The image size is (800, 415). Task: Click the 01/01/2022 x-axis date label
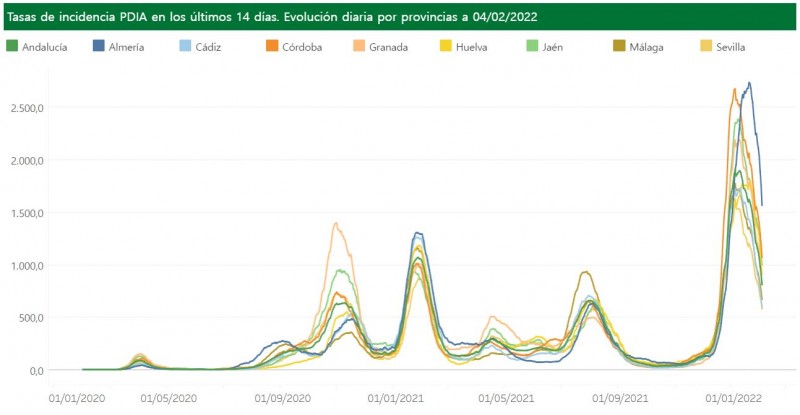tap(732, 397)
